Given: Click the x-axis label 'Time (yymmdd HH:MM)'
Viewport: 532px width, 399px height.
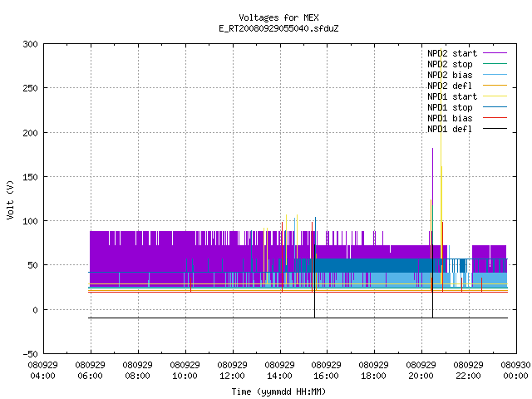Looking at the screenshot, I should [x=278, y=392].
